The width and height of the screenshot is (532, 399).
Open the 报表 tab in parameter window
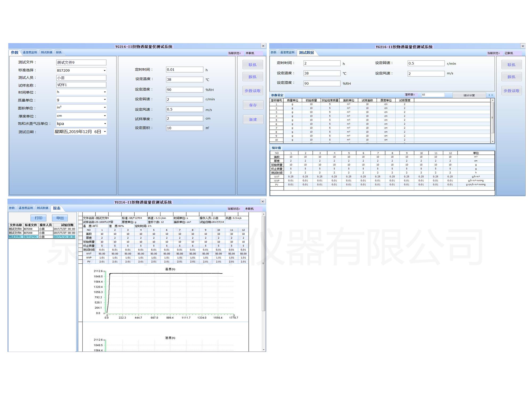tap(59, 52)
